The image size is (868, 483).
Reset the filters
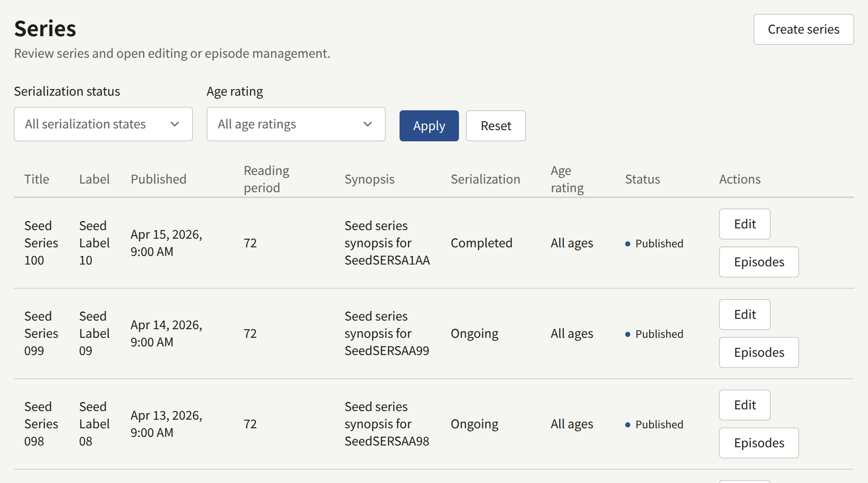click(x=496, y=126)
